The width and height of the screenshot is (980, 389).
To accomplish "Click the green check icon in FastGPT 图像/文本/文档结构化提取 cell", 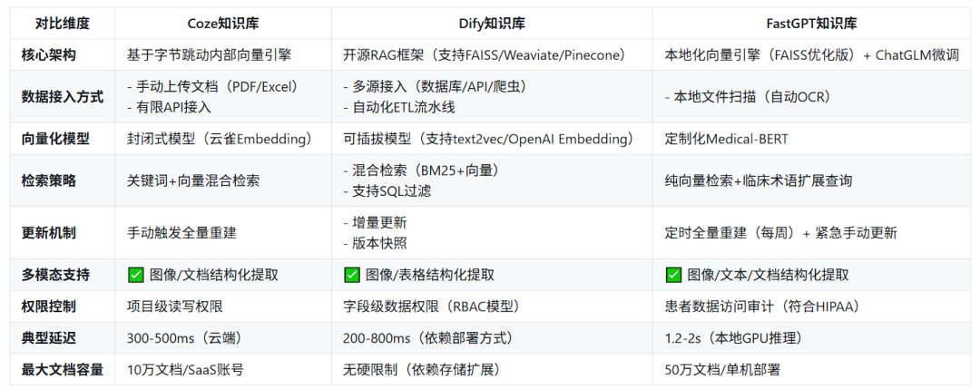I will click(x=673, y=275).
